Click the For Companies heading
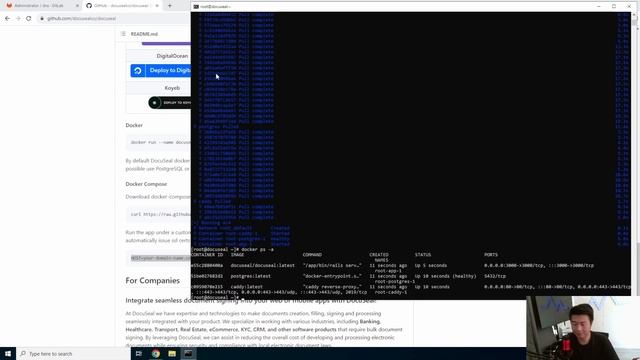This screenshot has height=360, width=640. point(153,280)
